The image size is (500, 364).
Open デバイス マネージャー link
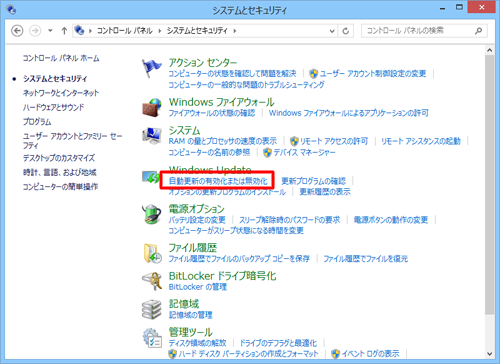(305, 152)
